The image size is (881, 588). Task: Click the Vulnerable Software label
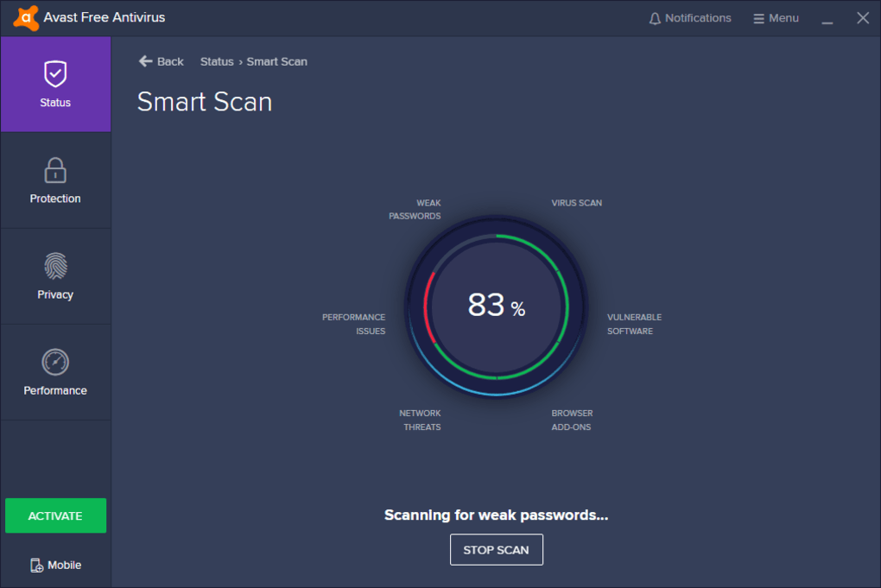pyautogui.click(x=634, y=324)
